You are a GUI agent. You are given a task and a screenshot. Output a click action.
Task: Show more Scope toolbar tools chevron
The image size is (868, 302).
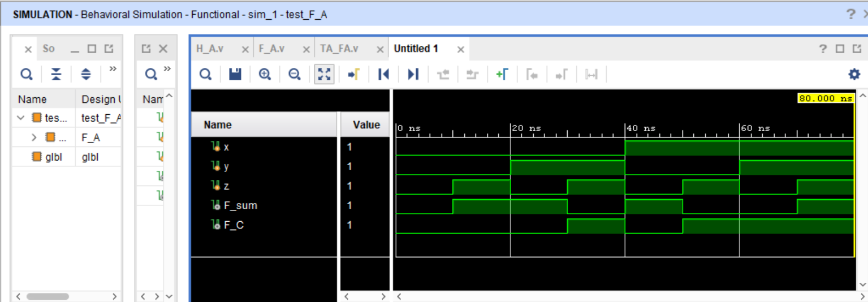click(x=113, y=69)
